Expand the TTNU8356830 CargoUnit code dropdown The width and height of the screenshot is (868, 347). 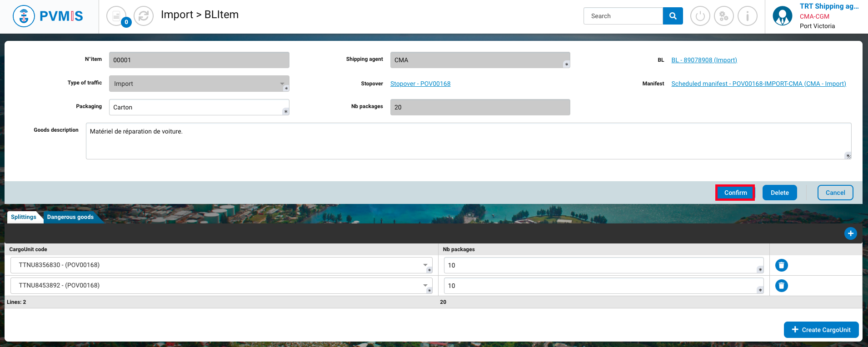[425, 265]
